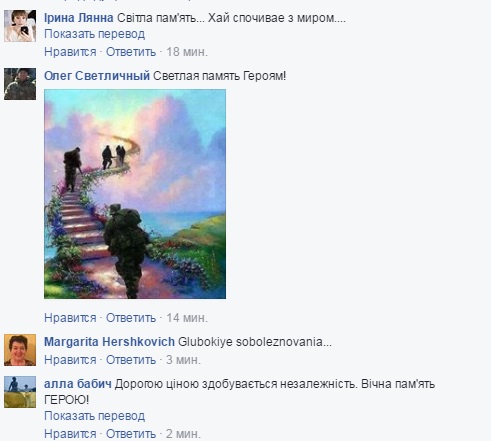The width and height of the screenshot is (491, 441).
Task: Click the name алла бабич
Action: click(78, 384)
